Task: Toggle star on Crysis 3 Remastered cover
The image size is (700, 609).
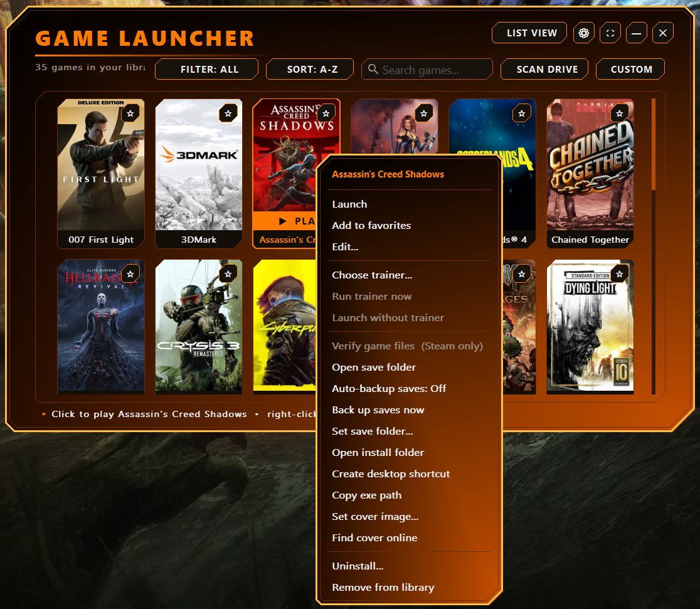Action: 228,273
